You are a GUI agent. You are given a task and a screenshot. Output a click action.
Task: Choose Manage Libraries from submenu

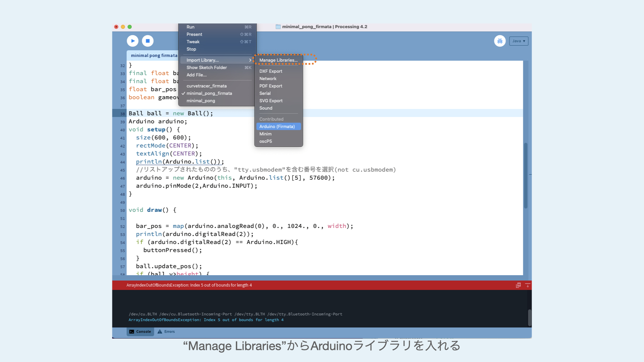(x=278, y=60)
